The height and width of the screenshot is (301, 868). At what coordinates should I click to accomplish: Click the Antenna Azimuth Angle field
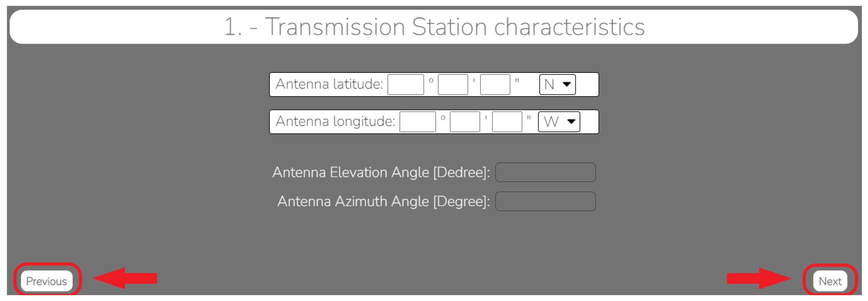(545, 201)
